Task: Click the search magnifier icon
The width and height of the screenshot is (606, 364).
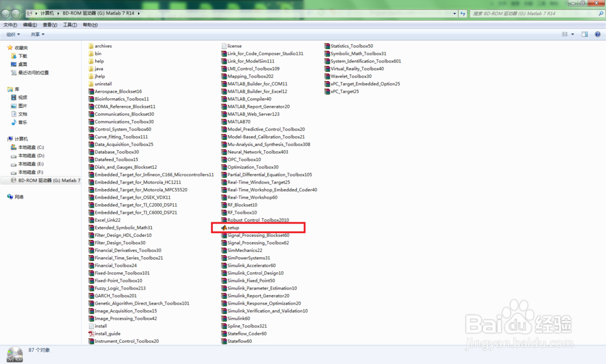Action: point(601,13)
